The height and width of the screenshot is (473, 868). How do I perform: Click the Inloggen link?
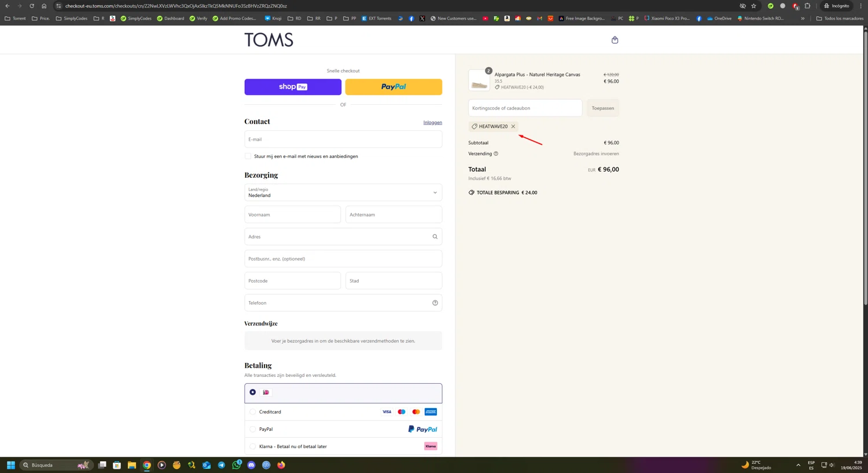pos(432,122)
